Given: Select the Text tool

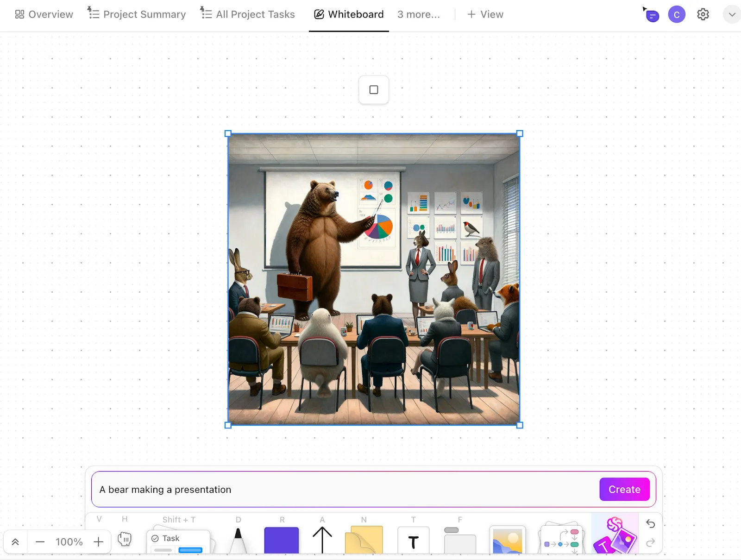Looking at the screenshot, I should pyautogui.click(x=413, y=541).
